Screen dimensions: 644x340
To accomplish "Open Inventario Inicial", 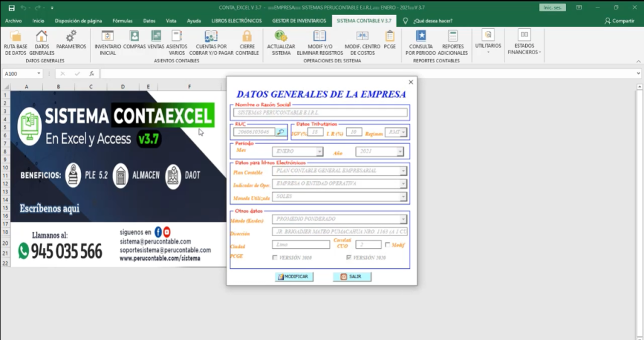I will [x=108, y=43].
